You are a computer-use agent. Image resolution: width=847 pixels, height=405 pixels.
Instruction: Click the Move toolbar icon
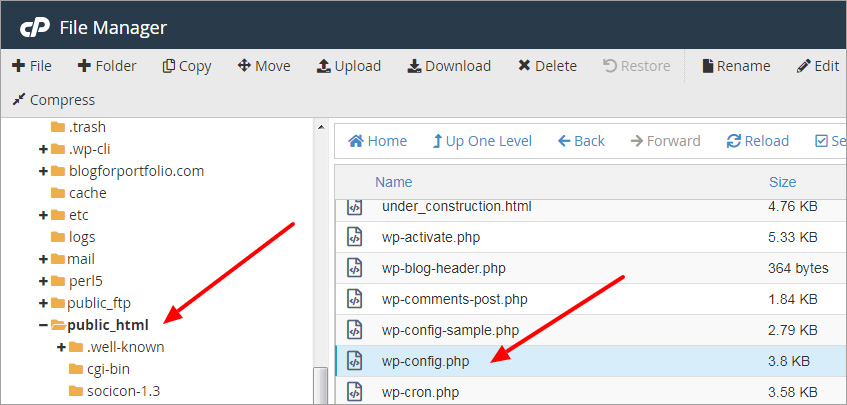[x=243, y=66]
